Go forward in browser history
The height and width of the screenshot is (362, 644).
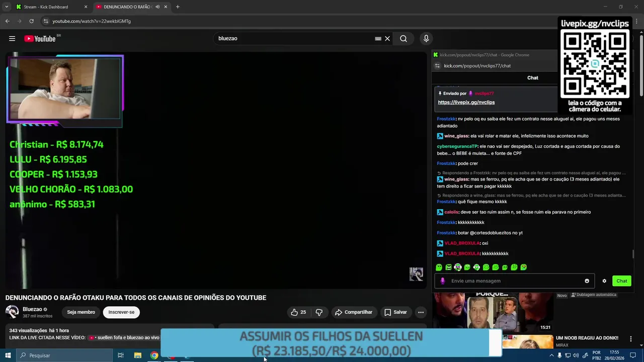(x=19, y=21)
